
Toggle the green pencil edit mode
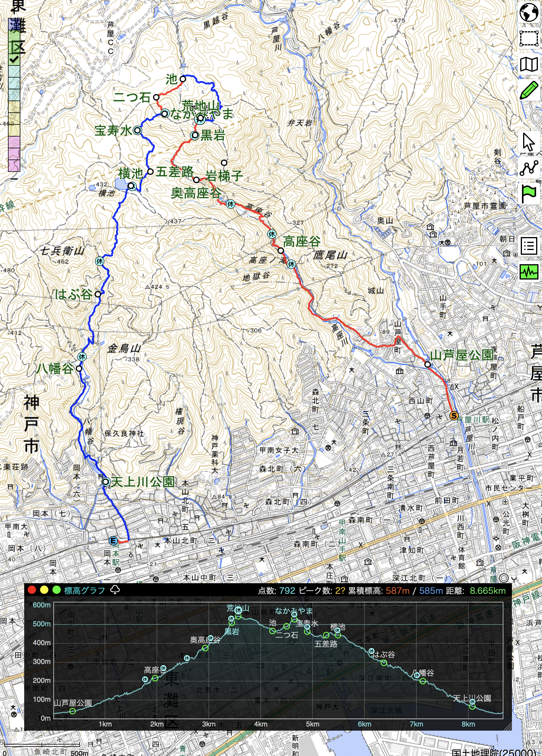(x=529, y=90)
